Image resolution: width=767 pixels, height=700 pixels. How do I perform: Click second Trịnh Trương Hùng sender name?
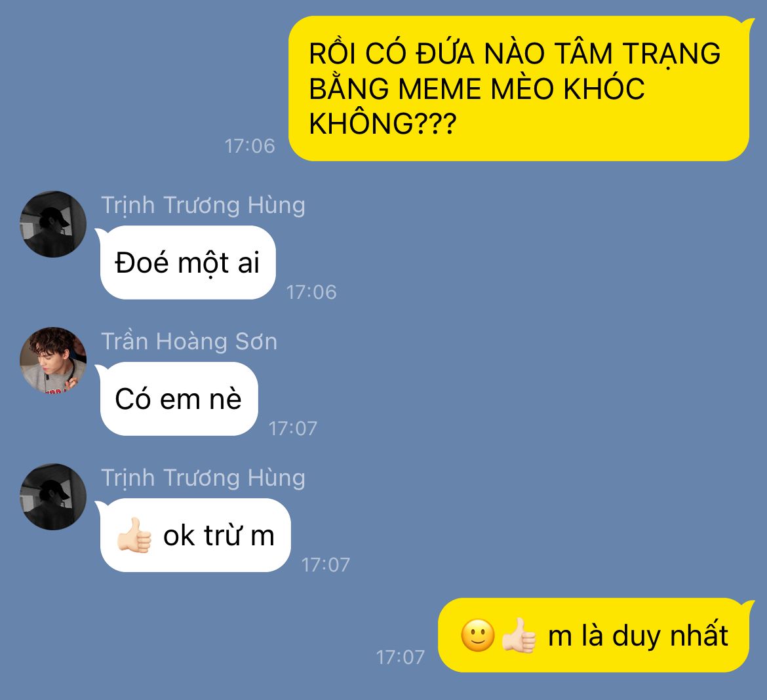[x=203, y=478]
